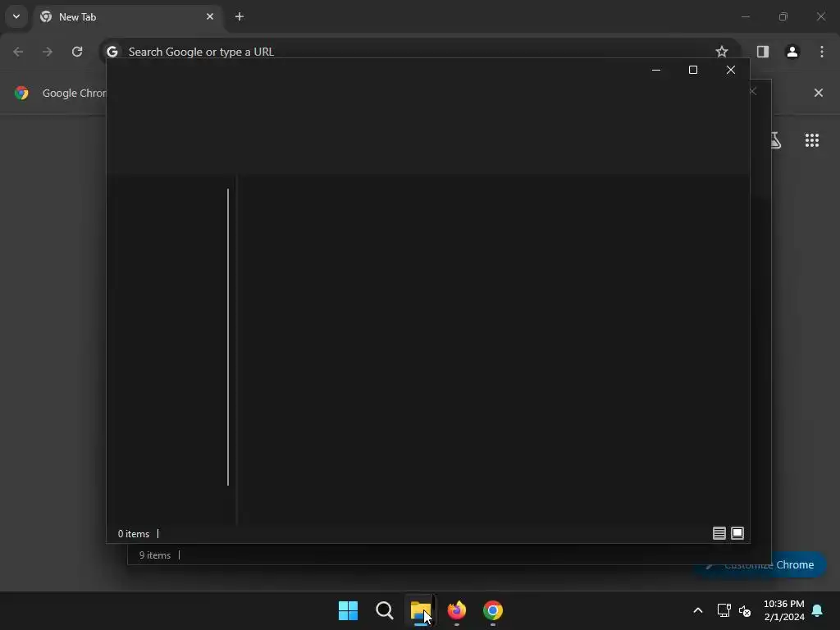The image size is (840, 630).
Task: Open Chrome side panel
Action: click(763, 52)
